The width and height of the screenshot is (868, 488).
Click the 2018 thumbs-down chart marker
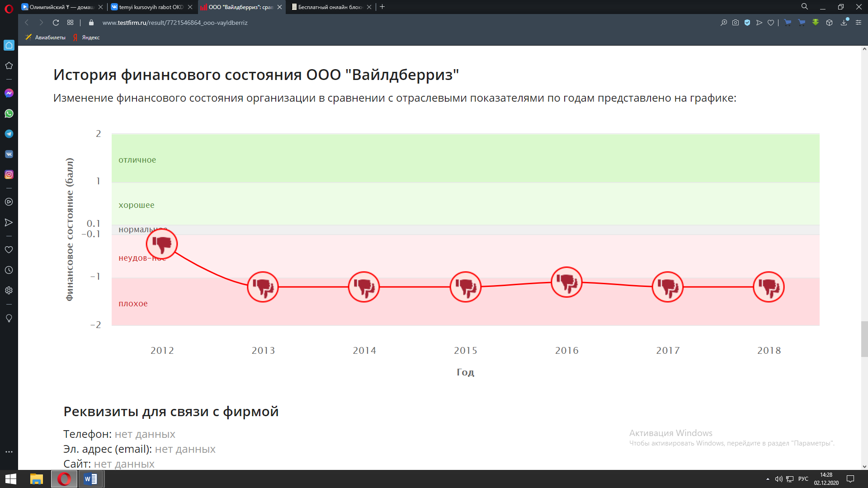(769, 287)
